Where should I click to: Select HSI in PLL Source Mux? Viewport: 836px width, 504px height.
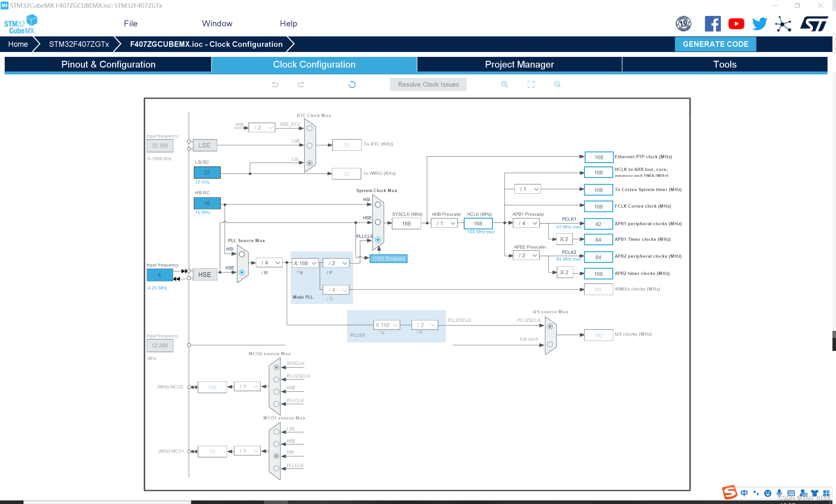(x=242, y=254)
